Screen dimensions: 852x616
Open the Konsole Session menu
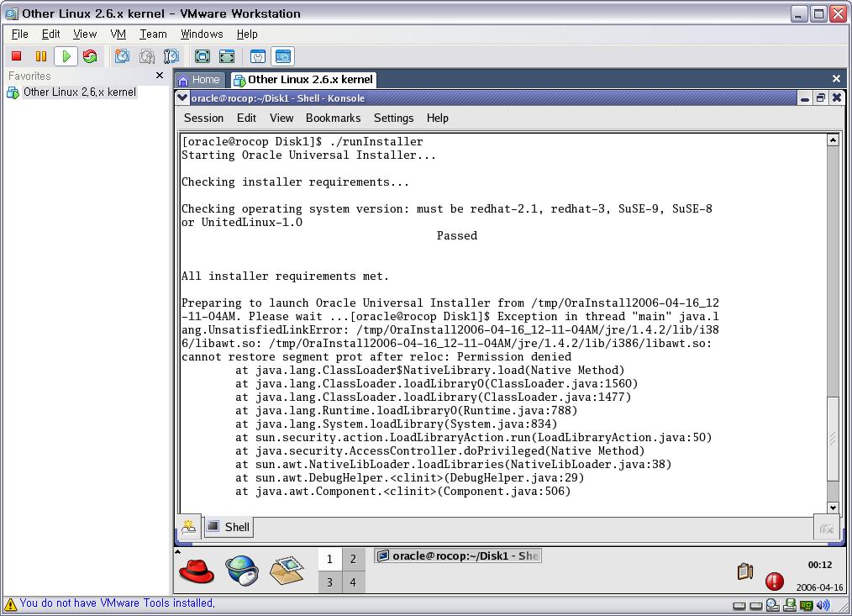[x=204, y=118]
